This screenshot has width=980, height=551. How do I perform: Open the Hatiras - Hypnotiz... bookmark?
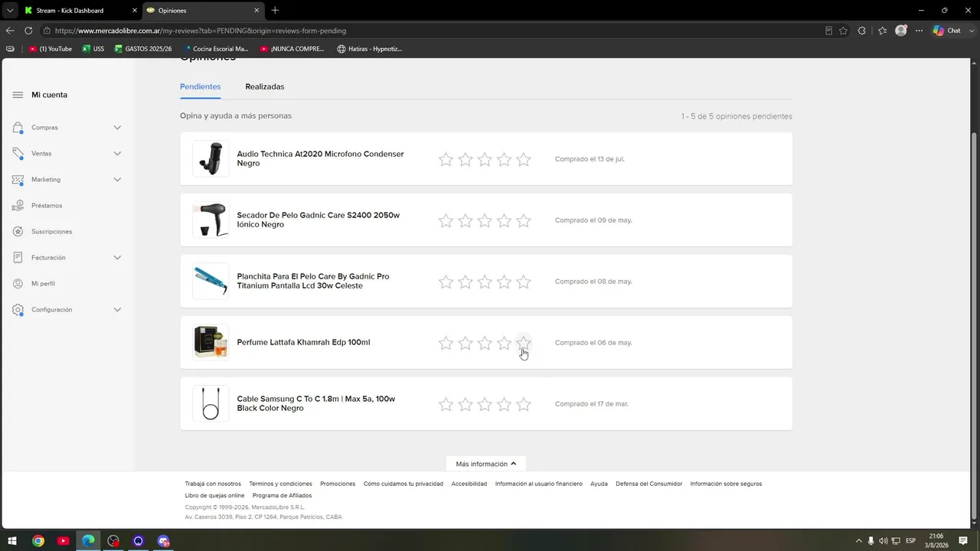(x=370, y=49)
